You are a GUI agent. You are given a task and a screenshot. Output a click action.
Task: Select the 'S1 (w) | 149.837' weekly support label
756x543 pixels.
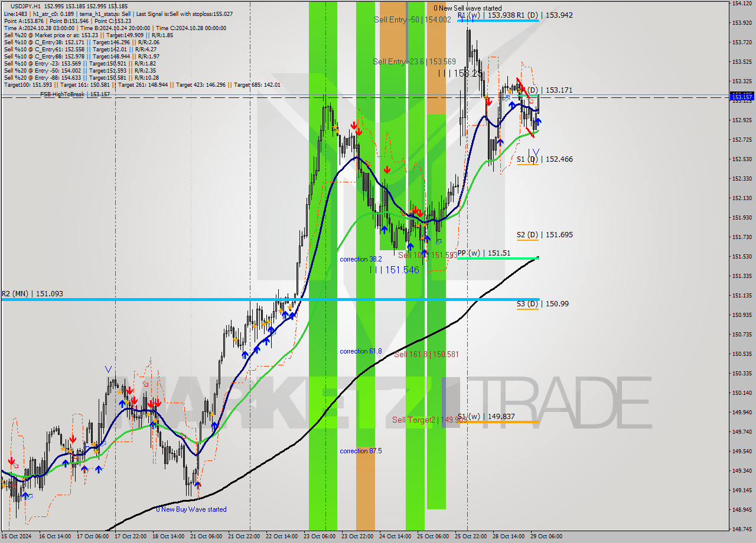485,417
